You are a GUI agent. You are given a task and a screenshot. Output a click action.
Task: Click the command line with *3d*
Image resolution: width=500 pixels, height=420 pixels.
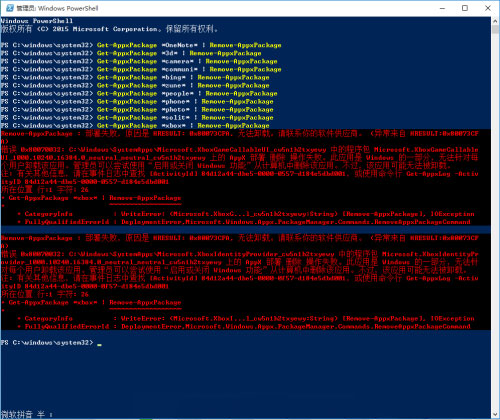(x=131, y=53)
